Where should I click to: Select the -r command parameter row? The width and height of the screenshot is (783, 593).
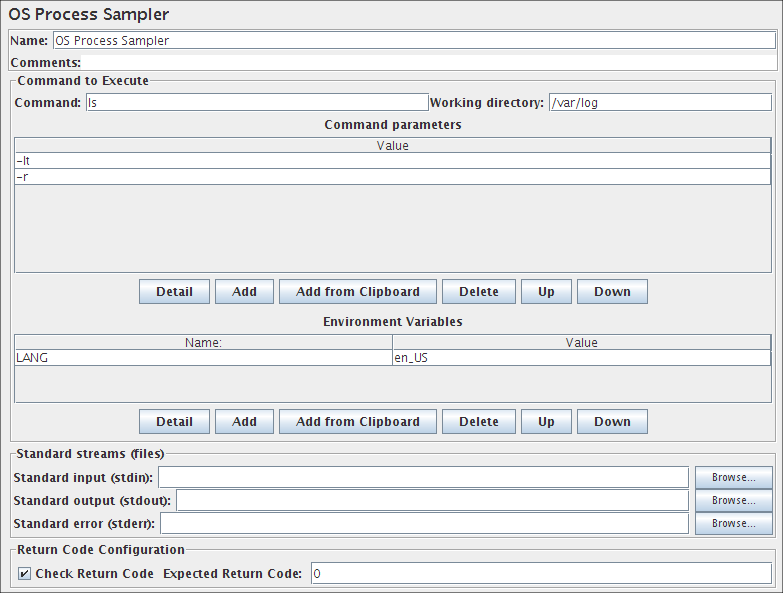coord(392,176)
